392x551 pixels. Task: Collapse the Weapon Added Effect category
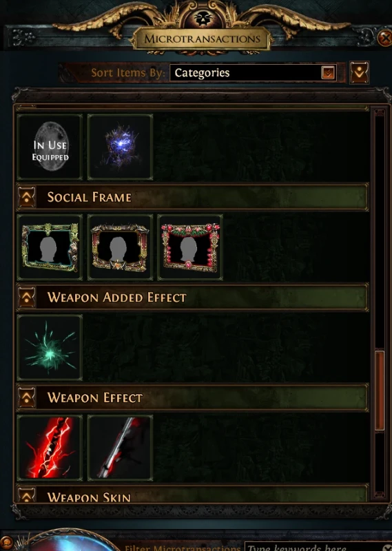click(27, 298)
